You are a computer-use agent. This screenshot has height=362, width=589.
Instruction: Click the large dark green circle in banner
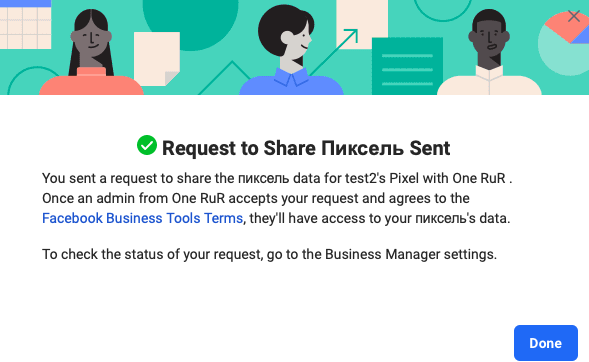(x=190, y=21)
